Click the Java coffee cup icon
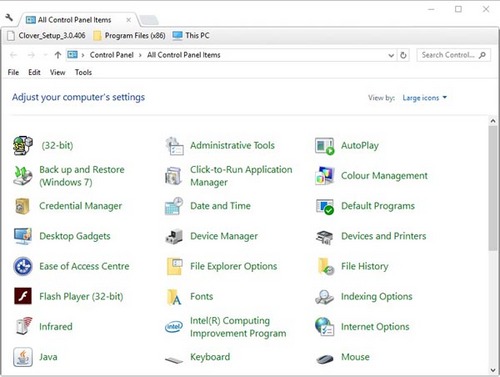The width and height of the screenshot is (500, 377). pyautogui.click(x=23, y=357)
